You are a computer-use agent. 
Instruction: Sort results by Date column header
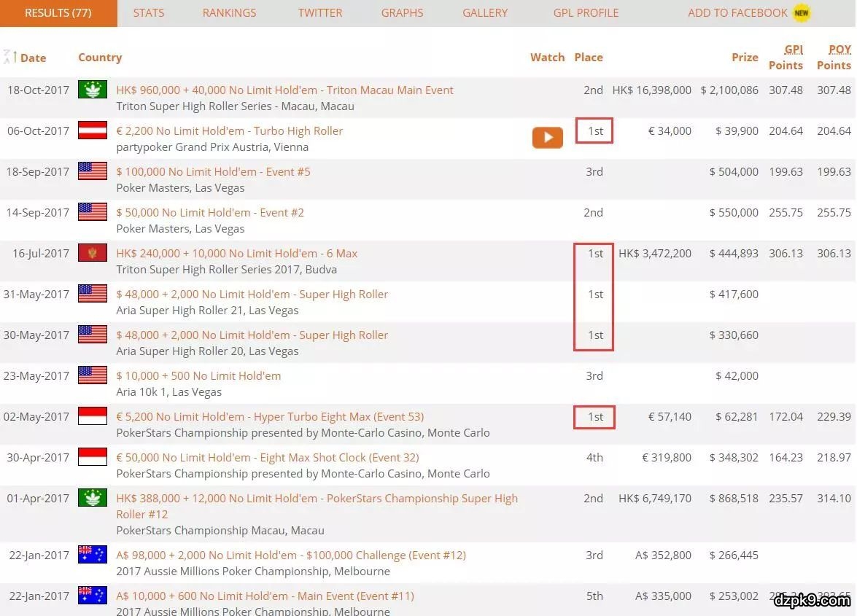pos(33,58)
